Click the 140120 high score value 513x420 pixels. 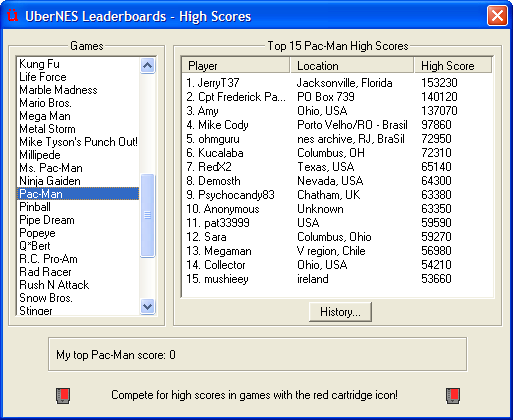pyautogui.click(x=439, y=97)
